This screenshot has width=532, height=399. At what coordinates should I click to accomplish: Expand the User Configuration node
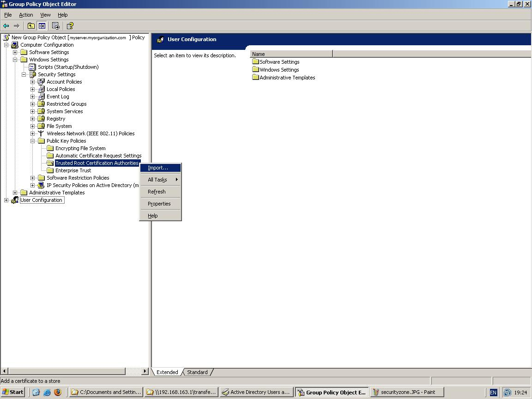pyautogui.click(x=6, y=200)
